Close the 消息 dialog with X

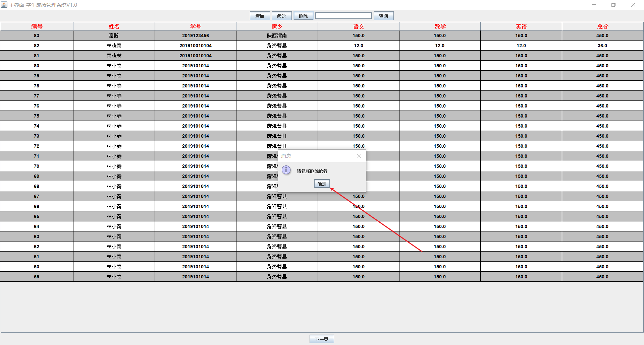pos(359,156)
